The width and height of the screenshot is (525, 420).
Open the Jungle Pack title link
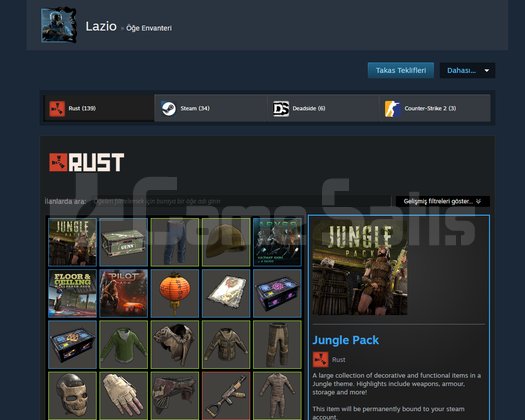tap(346, 340)
